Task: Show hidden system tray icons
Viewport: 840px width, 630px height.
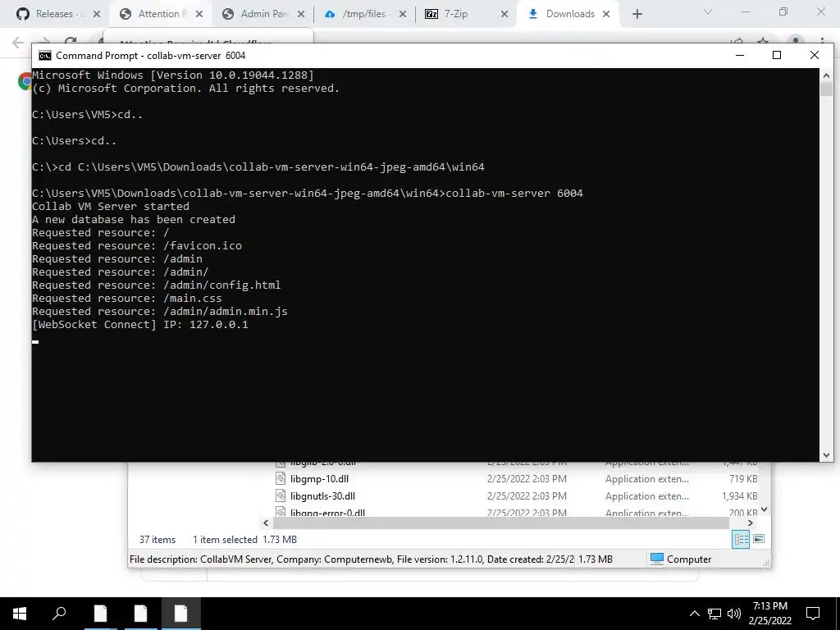Action: pyautogui.click(x=694, y=614)
